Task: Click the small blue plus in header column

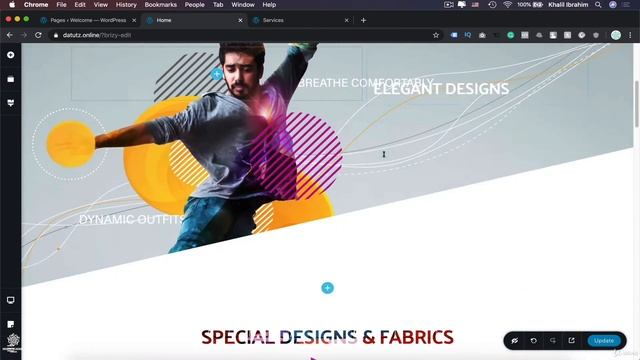Action: 217,74
